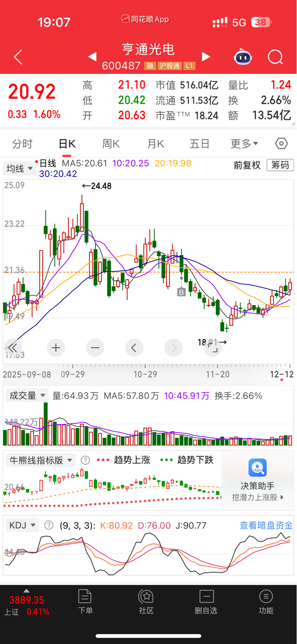Open the search magnifier icon
This screenshot has height=644, width=297.
(275, 57)
